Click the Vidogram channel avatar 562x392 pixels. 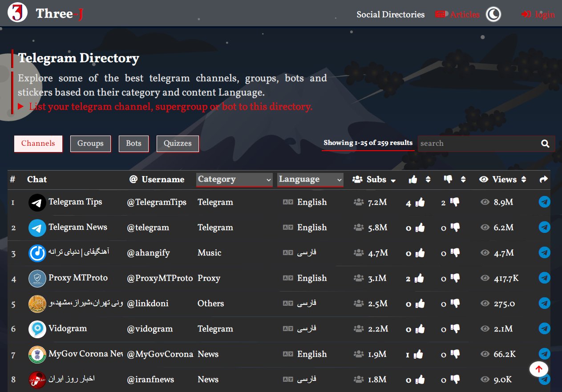[x=37, y=329]
